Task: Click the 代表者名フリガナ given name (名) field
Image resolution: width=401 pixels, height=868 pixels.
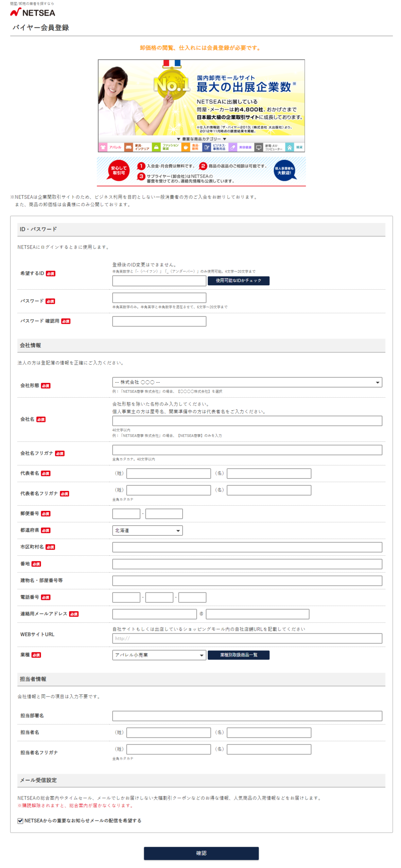Action: coord(269,490)
